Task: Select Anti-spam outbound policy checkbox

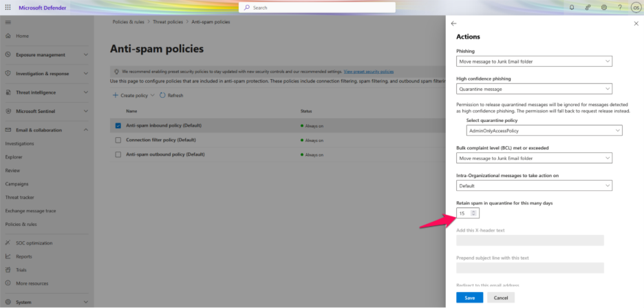Action: (x=118, y=154)
